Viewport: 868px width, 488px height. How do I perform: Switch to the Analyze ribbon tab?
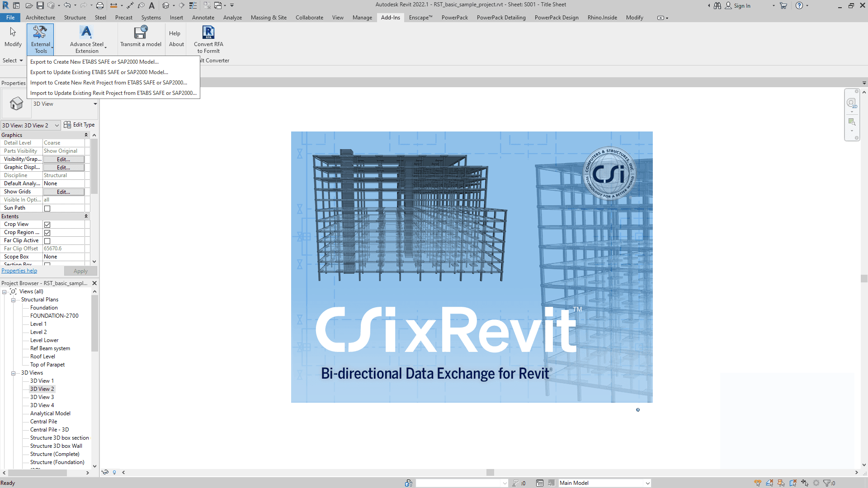232,18
